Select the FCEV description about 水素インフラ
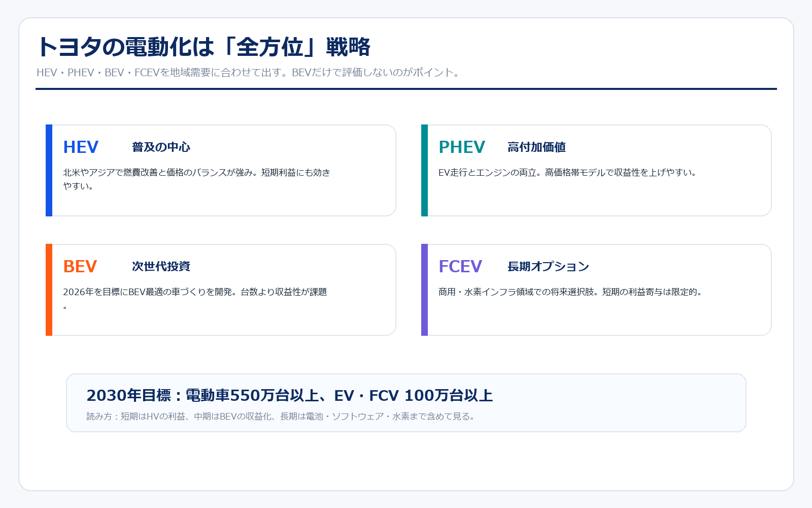Screen dimensions: 812x508 [x=571, y=292]
